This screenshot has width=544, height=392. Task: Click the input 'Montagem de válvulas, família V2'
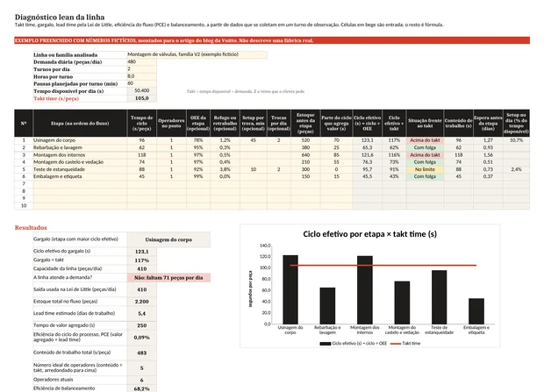click(x=197, y=54)
